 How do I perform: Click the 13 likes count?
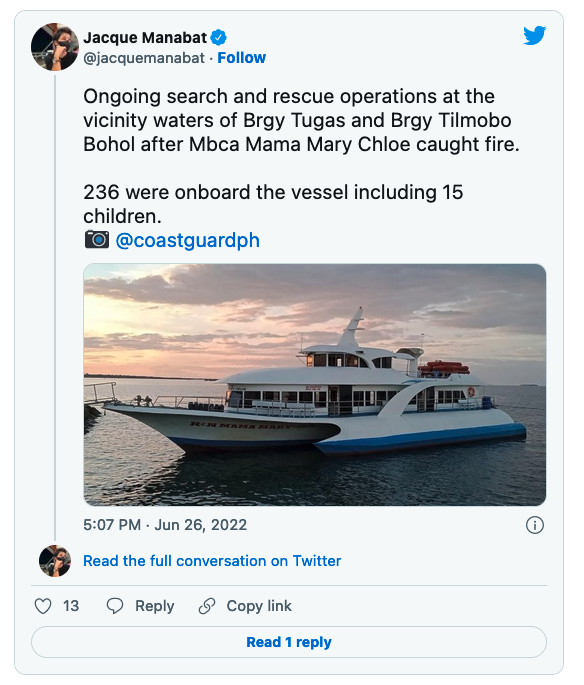(x=71, y=606)
